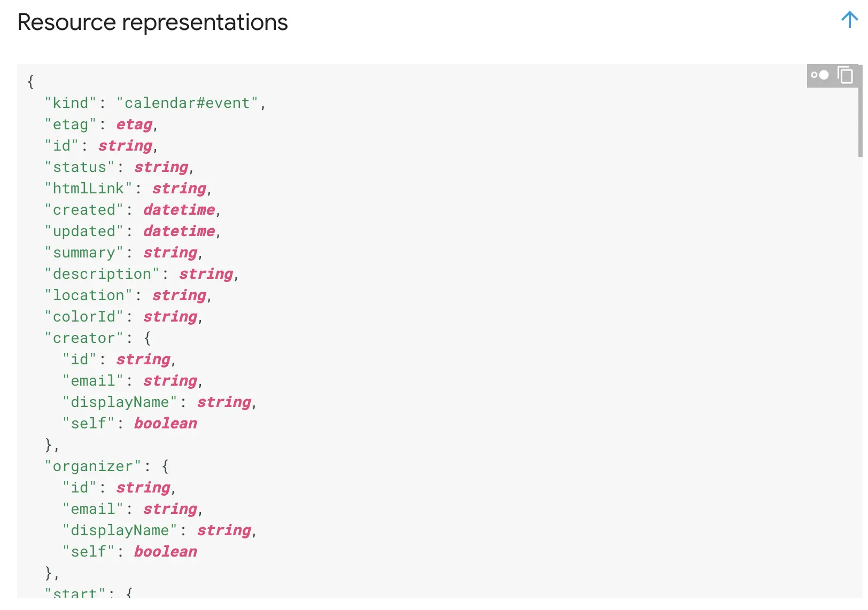
Task: Click the organizer field name
Action: 94,466
